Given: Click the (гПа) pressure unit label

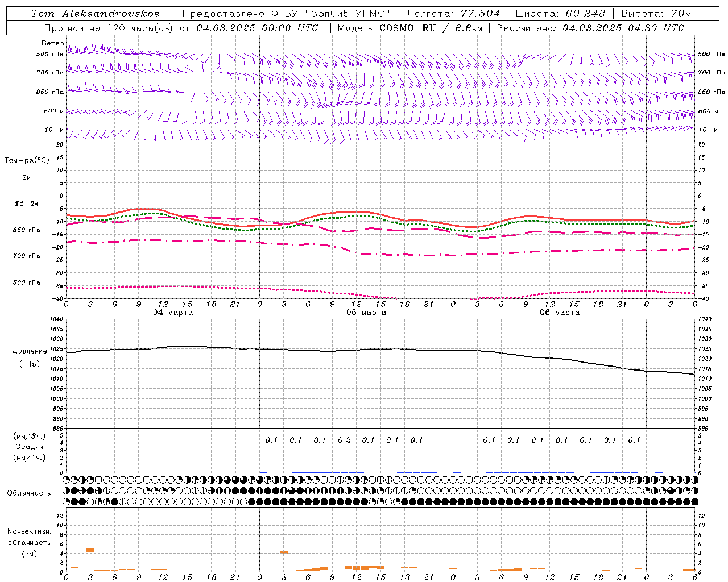Looking at the screenshot, I should pyautogui.click(x=29, y=364).
